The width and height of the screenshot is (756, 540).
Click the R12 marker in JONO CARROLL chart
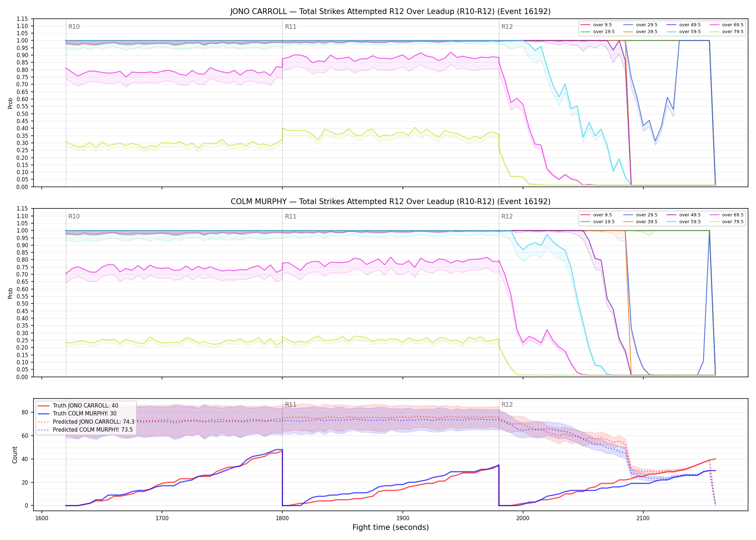tap(507, 27)
